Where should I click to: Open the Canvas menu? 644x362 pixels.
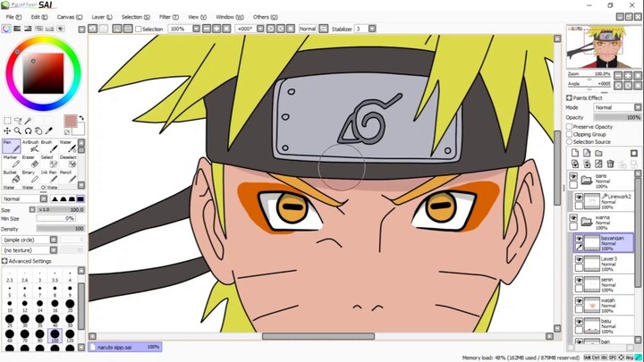point(70,17)
